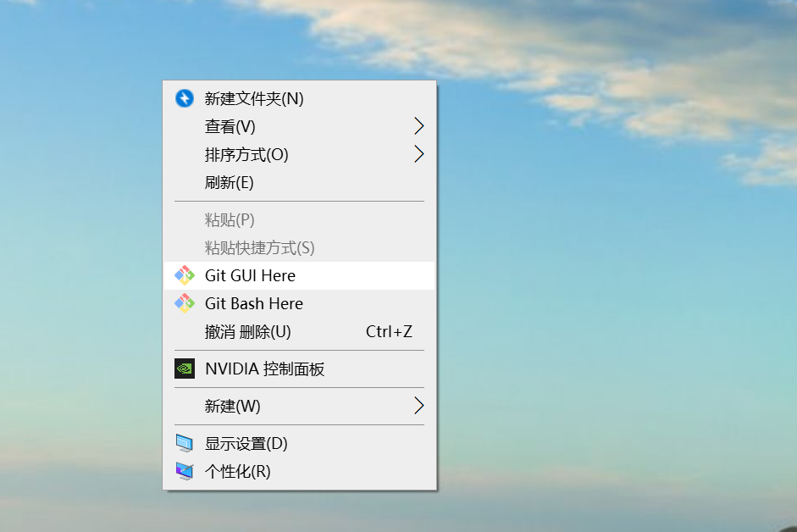Click the monitor icon beside 显示设置(D)
This screenshot has height=532, width=797.
coord(185,444)
